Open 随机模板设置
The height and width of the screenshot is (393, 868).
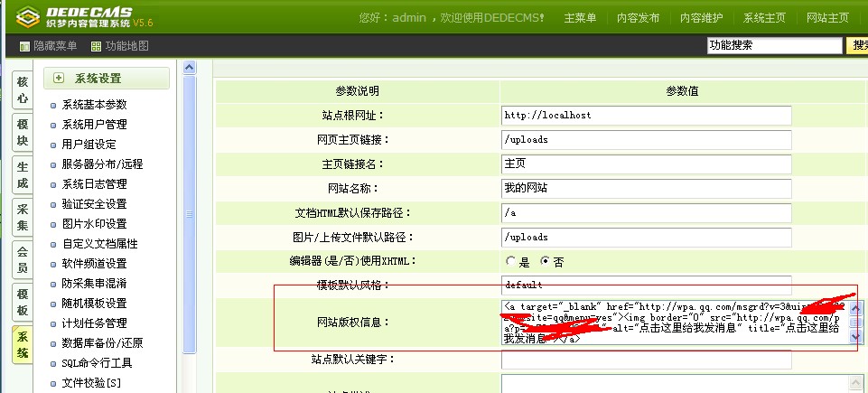point(94,304)
